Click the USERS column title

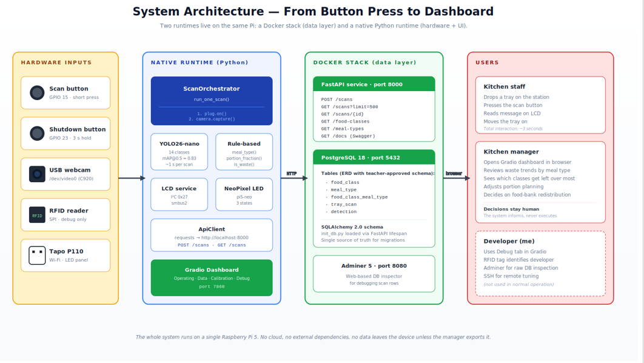pos(487,63)
